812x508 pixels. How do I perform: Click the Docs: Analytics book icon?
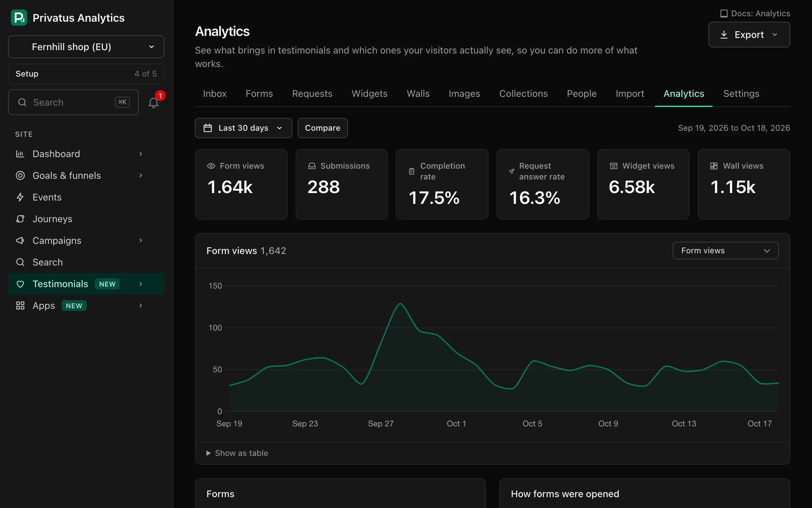[724, 14]
